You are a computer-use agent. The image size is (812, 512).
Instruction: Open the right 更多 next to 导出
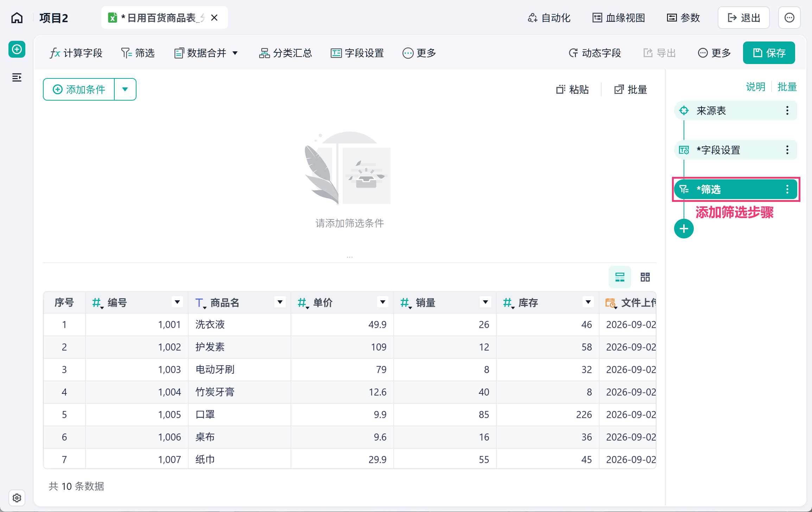pos(714,53)
